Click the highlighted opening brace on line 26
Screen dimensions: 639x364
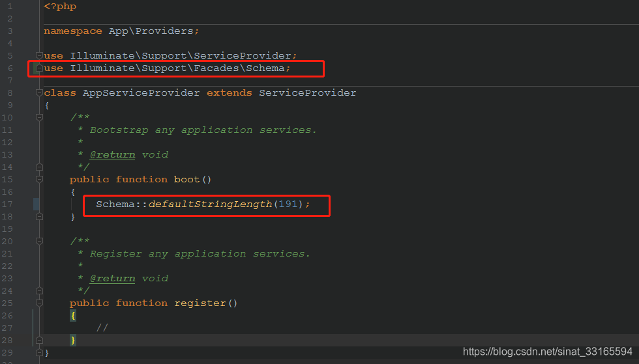73,316
